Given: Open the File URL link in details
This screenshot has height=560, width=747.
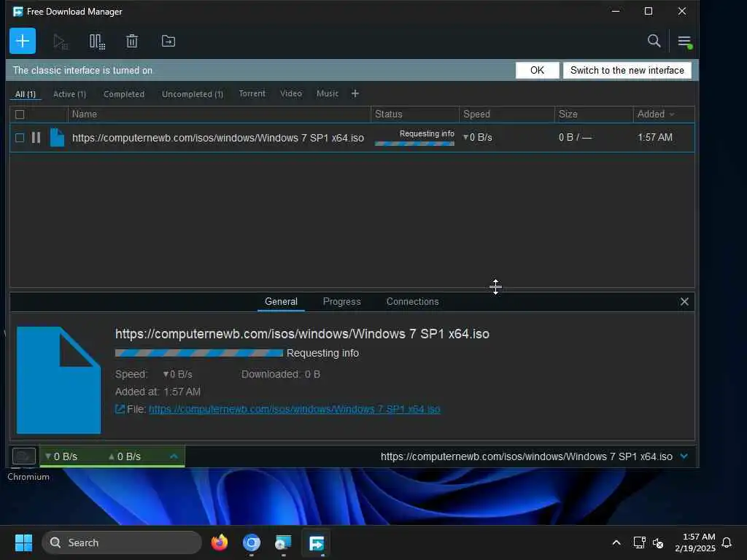Looking at the screenshot, I should [295, 409].
